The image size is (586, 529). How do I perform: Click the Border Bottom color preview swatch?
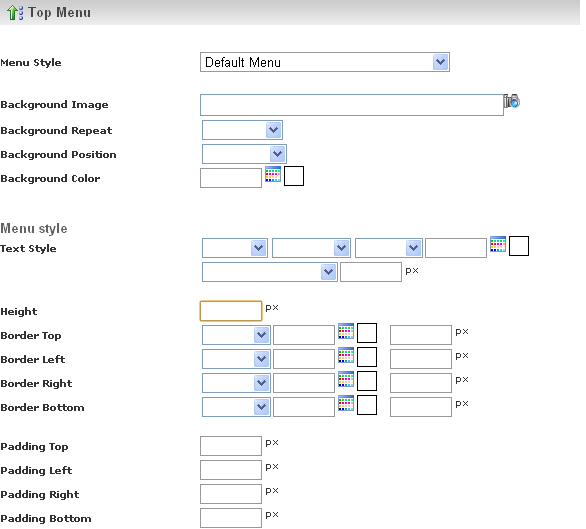pyautogui.click(x=367, y=405)
